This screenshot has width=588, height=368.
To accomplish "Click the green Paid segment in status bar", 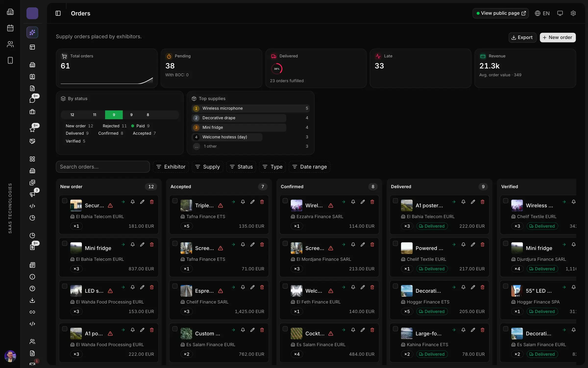I will pos(114,115).
